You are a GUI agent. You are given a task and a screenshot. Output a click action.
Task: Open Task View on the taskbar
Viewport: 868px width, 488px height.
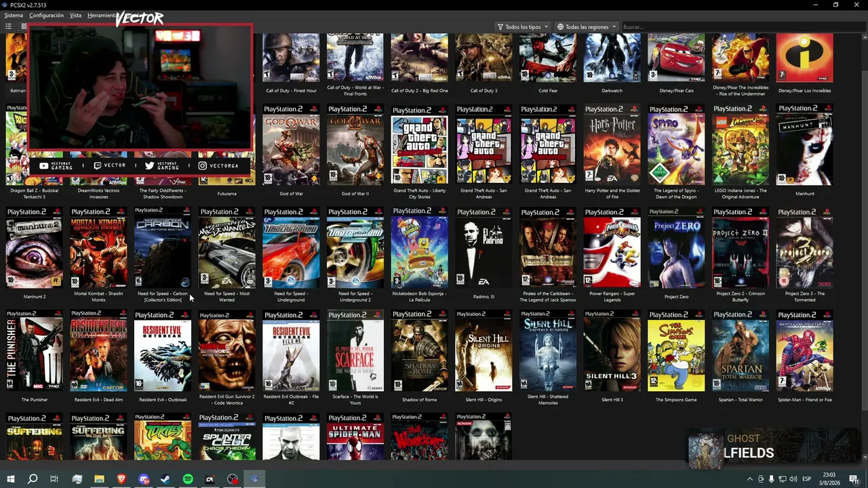pos(54,479)
